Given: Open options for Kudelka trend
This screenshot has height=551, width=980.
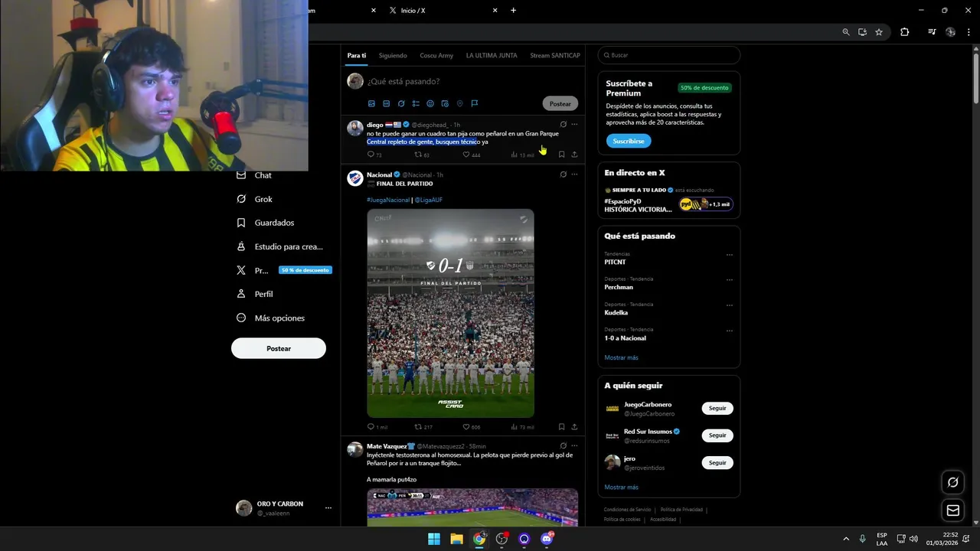Looking at the screenshot, I should 729,305.
